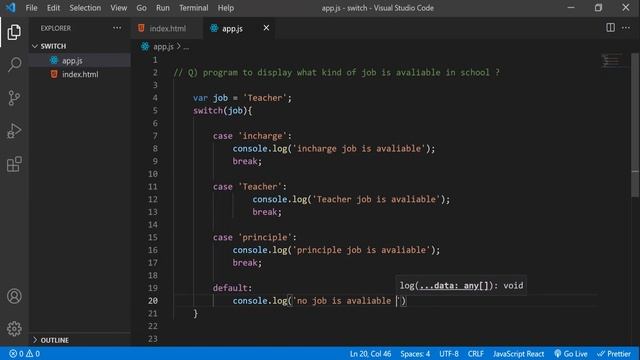This screenshot has height=360, width=640.
Task: Click app.js in the breadcrumb
Action: 163,47
